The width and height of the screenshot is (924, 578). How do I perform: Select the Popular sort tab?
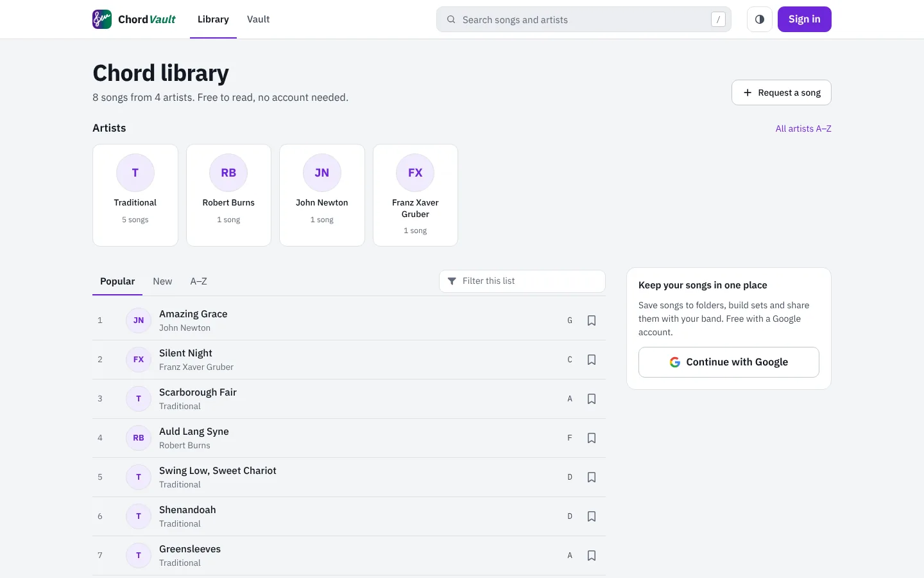pos(117,281)
